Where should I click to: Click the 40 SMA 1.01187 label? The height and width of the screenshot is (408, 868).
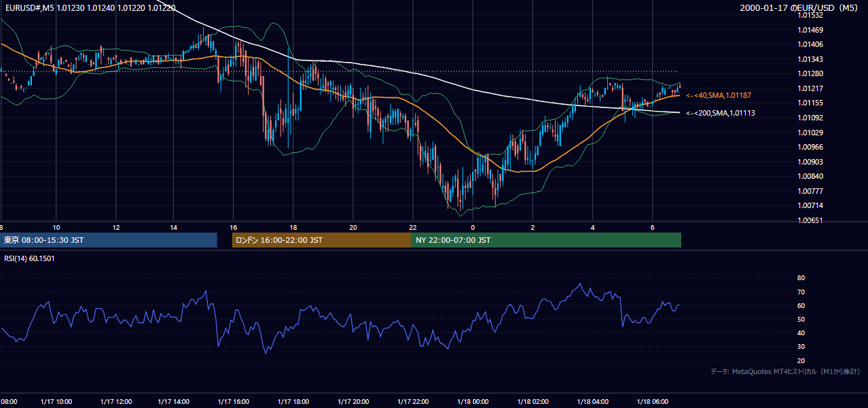click(719, 96)
